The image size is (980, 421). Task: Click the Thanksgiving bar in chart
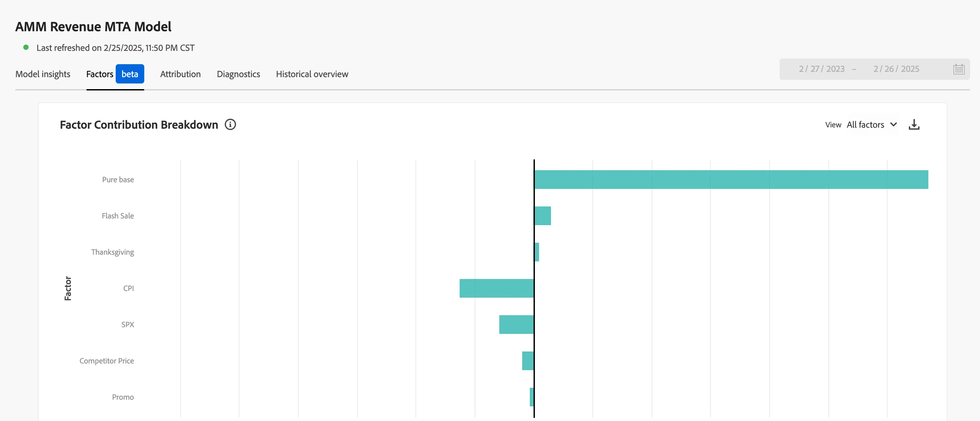click(537, 252)
